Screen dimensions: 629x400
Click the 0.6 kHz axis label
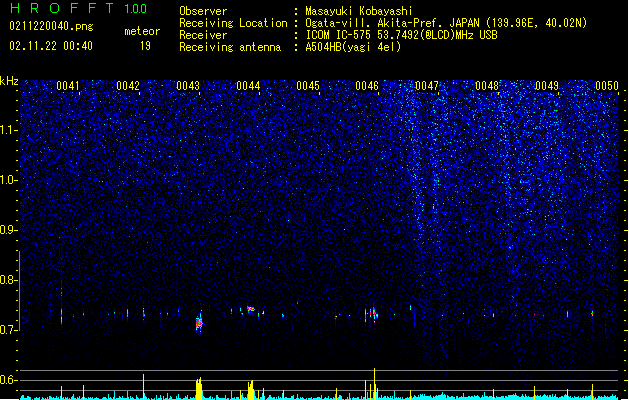9,380
